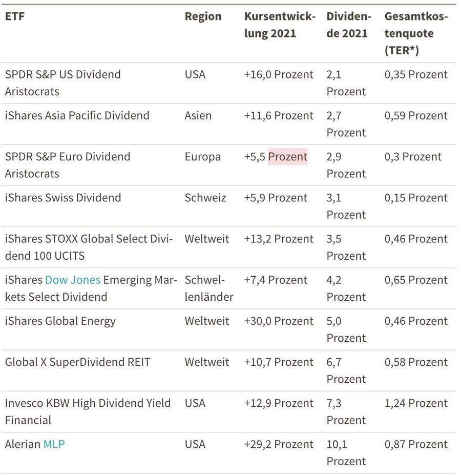Click the 1,24 Prozent TER value
The height and width of the screenshot is (476, 461).
pyautogui.click(x=416, y=403)
